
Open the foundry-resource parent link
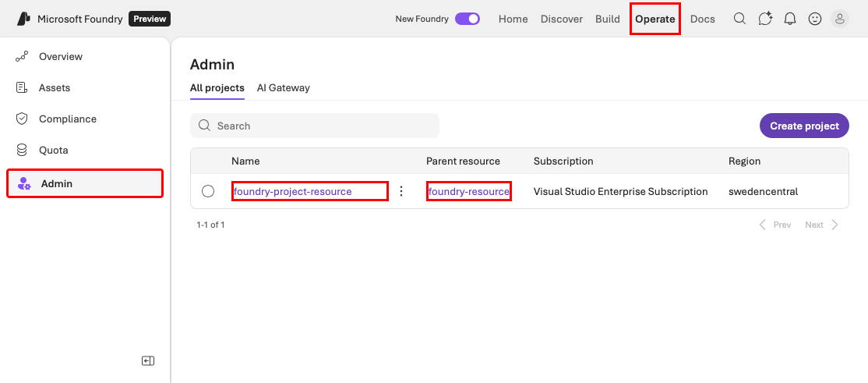click(468, 191)
